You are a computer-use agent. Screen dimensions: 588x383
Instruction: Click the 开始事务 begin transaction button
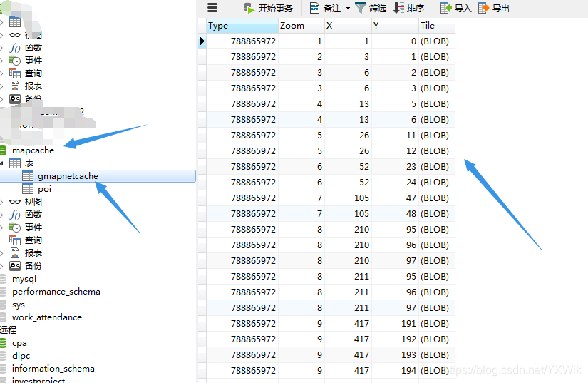coord(268,8)
